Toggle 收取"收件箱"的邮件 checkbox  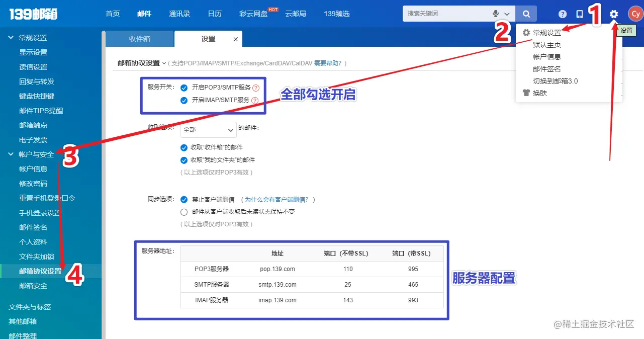(184, 147)
